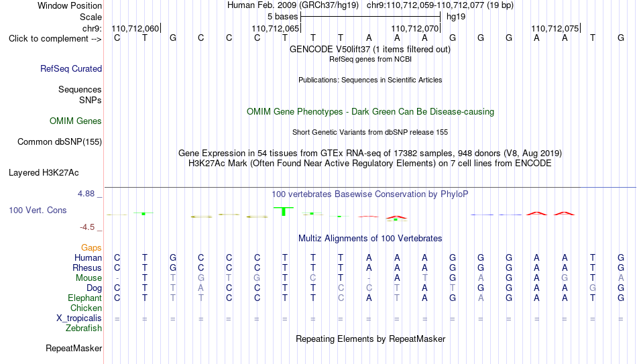The width and height of the screenshot is (637, 364).
Task: Select the Human species row label
Action: 88,257
